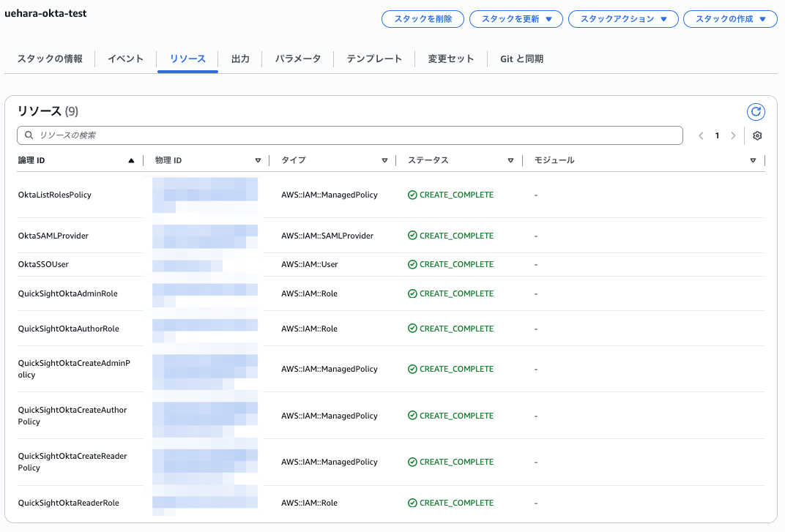Go to next page arrow
The height and width of the screenshot is (532, 785).
(733, 136)
